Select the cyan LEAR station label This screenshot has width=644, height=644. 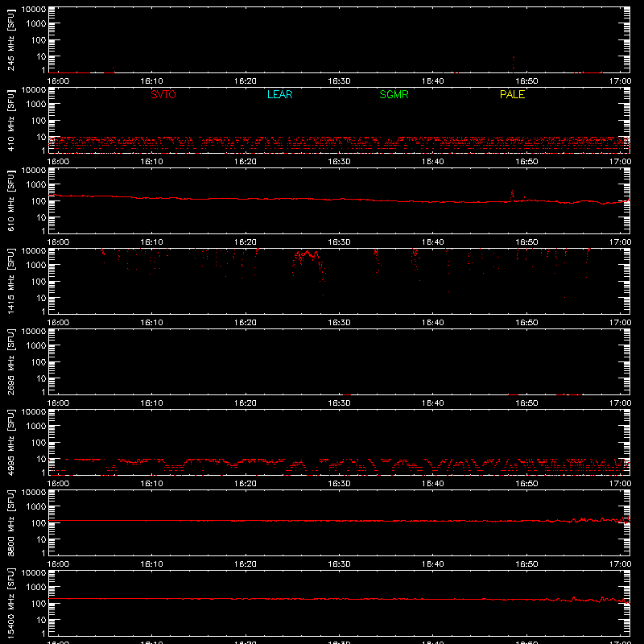279,94
